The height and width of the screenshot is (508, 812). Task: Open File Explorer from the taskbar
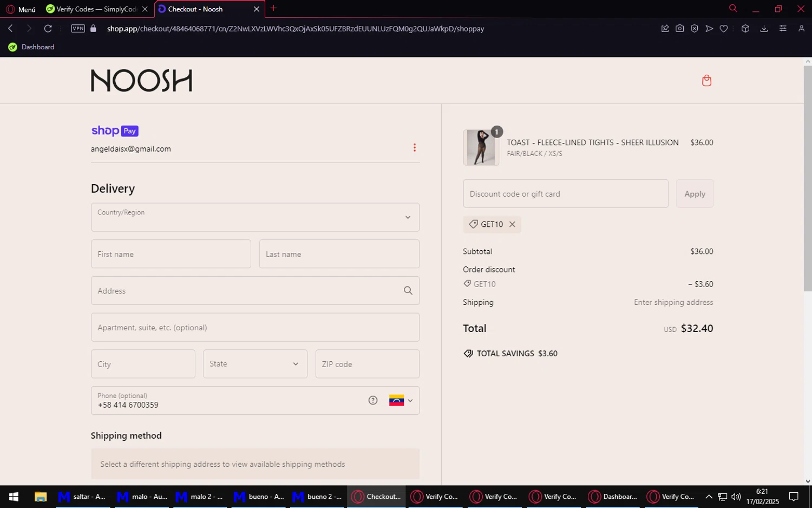pos(41,497)
